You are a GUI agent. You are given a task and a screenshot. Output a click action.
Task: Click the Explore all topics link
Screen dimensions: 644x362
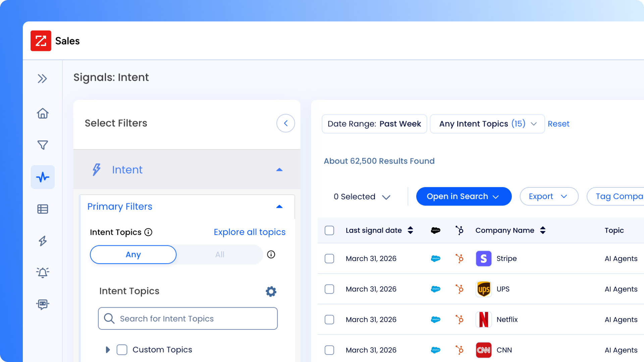[249, 232]
